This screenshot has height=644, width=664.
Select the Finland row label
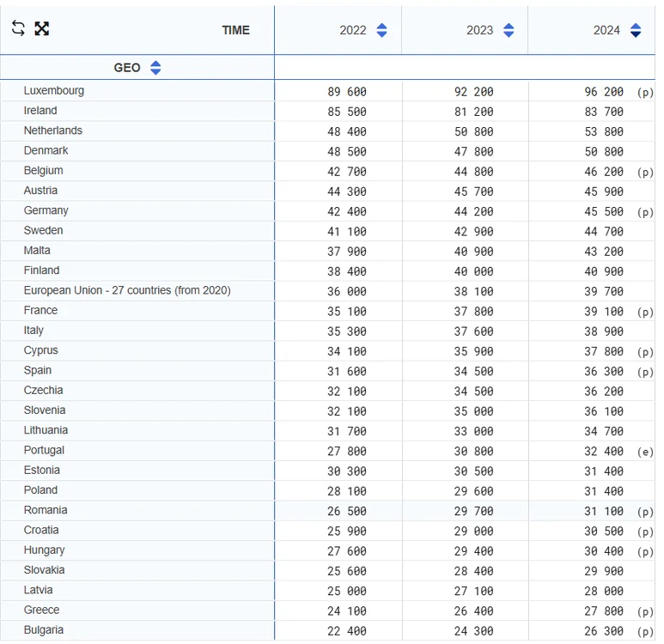tap(41, 270)
